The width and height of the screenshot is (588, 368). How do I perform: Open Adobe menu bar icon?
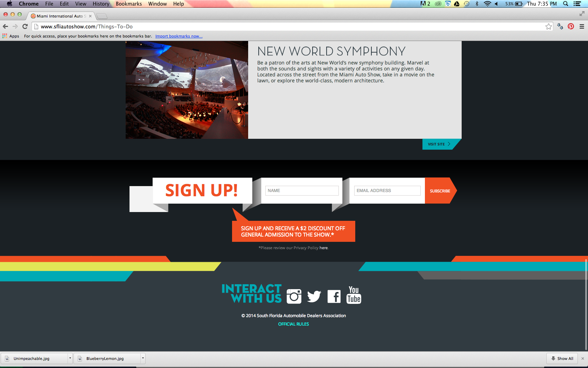point(425,4)
